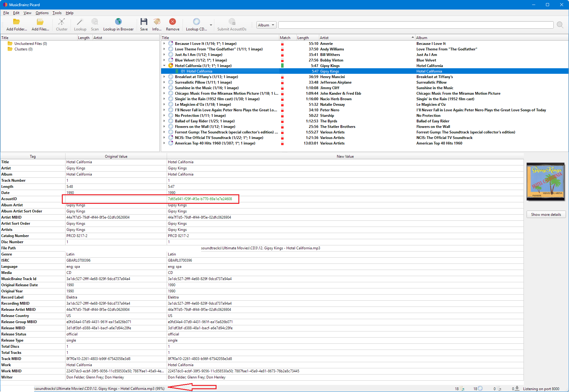Open the Info toolbar icon

coord(157,22)
